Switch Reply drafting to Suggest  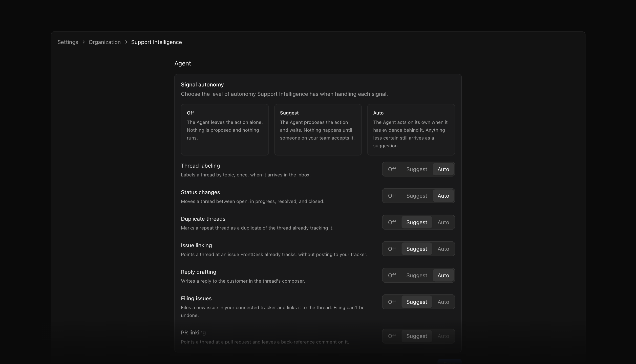tap(417, 275)
